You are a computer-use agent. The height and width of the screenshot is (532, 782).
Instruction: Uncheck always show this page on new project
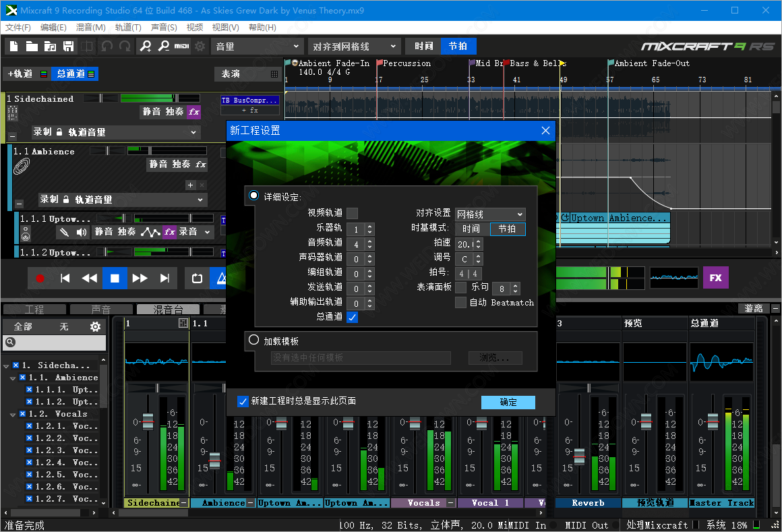coord(243,401)
